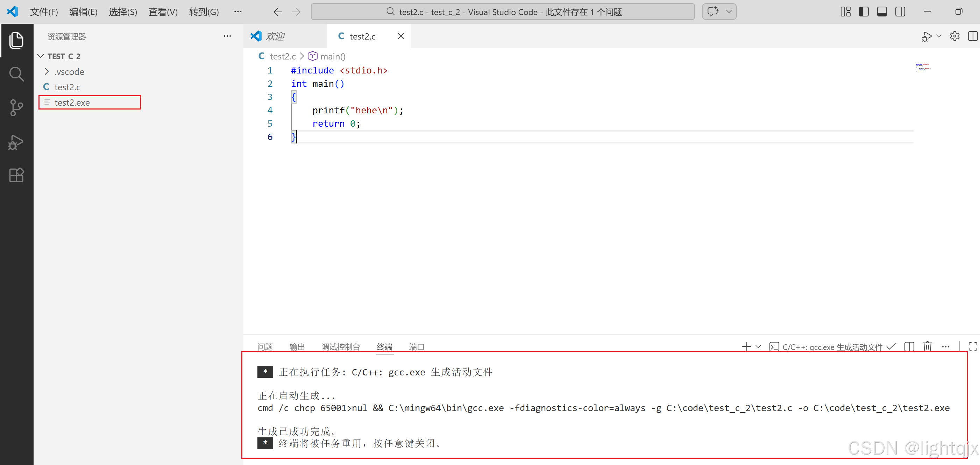Click main() in the breadcrumb
The height and width of the screenshot is (465, 980).
(x=333, y=56)
